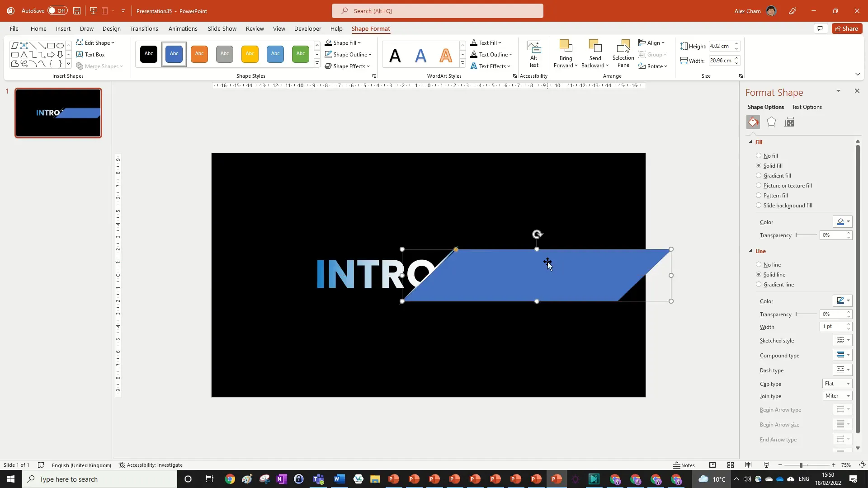Open Shape Effects dropdown
Image resolution: width=868 pixels, height=488 pixels.
[347, 66]
